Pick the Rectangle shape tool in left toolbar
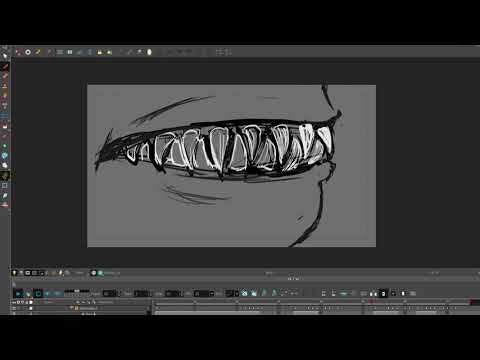This screenshot has height=360, width=480. 5,186
